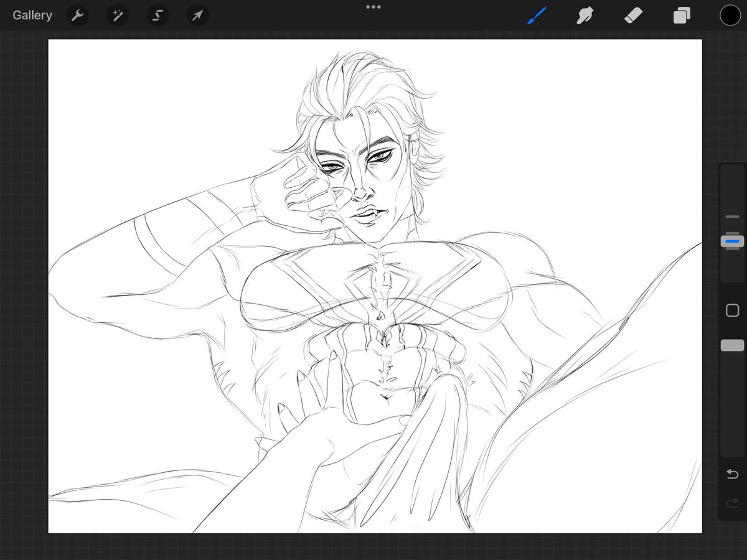Select the Eraser tool
The image size is (747, 560).
[633, 16]
